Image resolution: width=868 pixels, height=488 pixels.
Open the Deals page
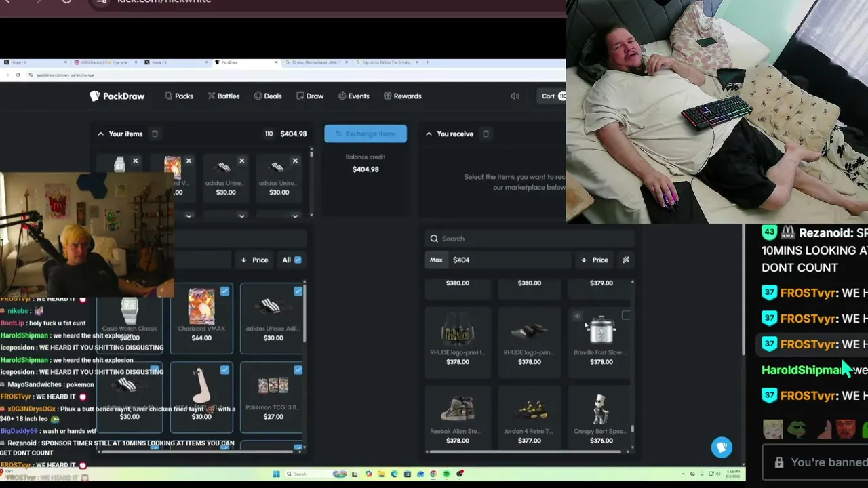coord(268,96)
